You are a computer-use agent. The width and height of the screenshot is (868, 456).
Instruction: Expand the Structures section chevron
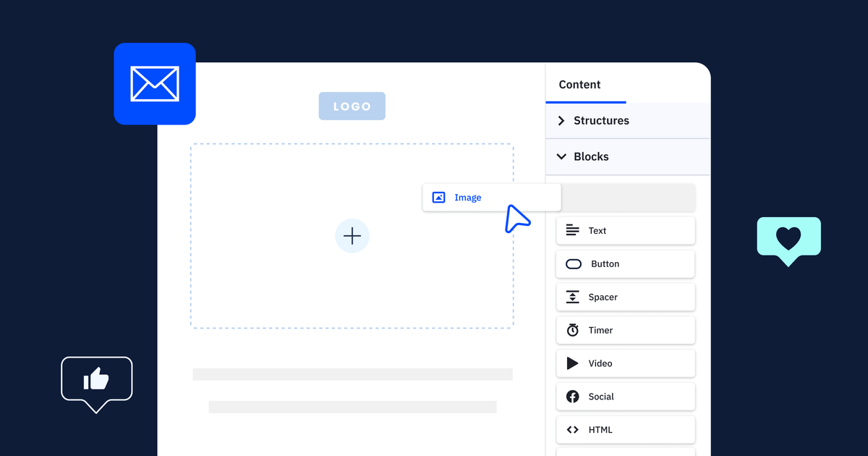pos(561,121)
